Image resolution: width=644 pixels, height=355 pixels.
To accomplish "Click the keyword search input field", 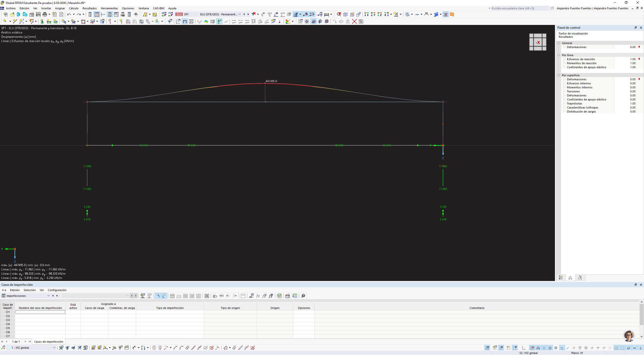I will tap(519, 8).
